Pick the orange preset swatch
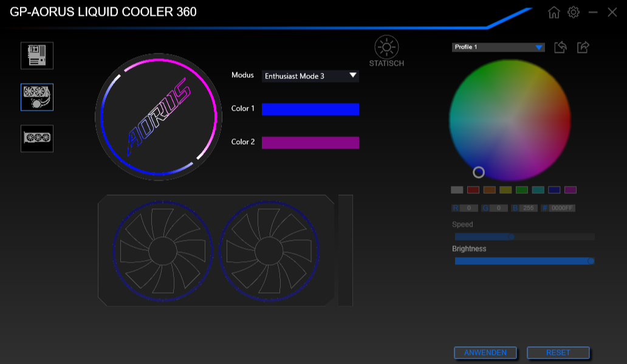This screenshot has height=364, width=627. pyautogui.click(x=490, y=190)
